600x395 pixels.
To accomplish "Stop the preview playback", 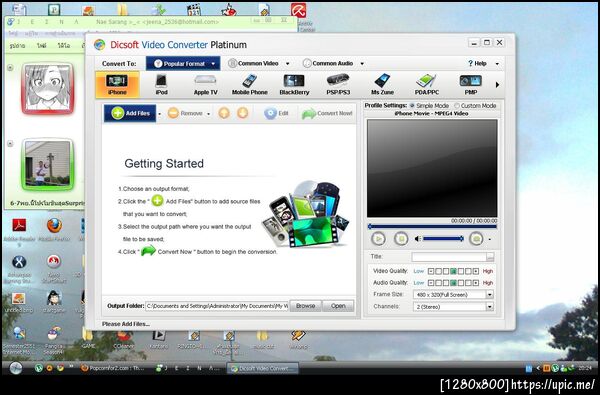I will 401,239.
